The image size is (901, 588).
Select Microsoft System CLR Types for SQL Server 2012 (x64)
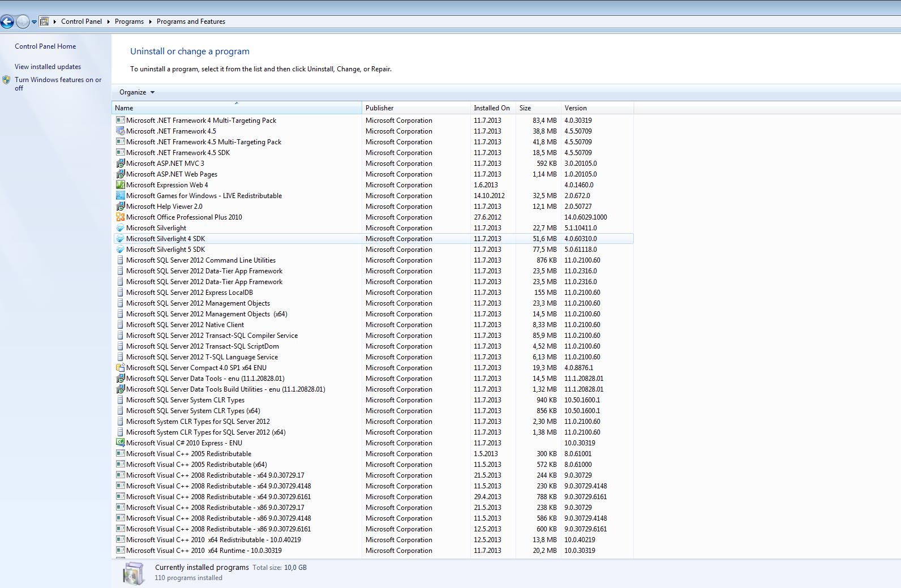click(374, 432)
